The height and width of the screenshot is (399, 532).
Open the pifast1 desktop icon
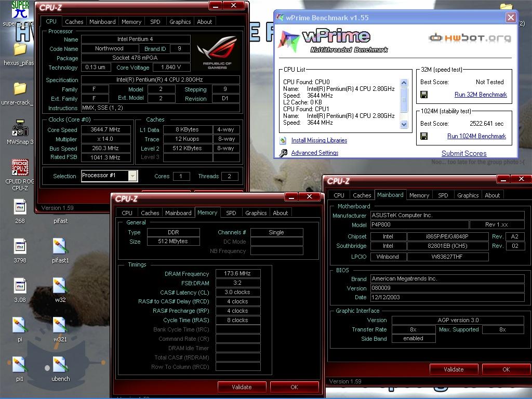pos(60,246)
